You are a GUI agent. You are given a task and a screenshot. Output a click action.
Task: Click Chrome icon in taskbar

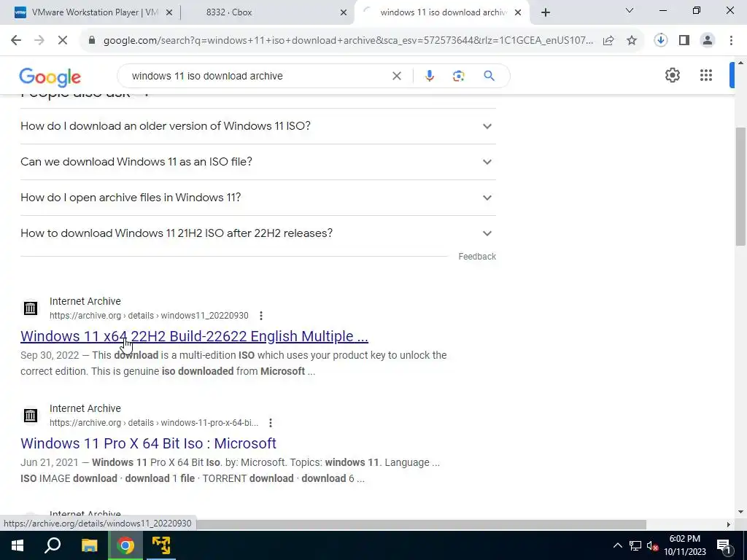125,545
